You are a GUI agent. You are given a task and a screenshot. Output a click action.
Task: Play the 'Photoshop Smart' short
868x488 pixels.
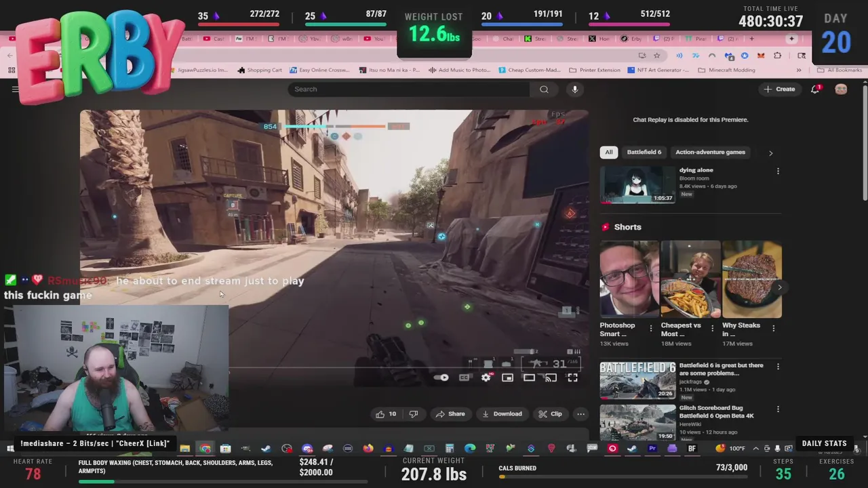pyautogui.click(x=629, y=279)
